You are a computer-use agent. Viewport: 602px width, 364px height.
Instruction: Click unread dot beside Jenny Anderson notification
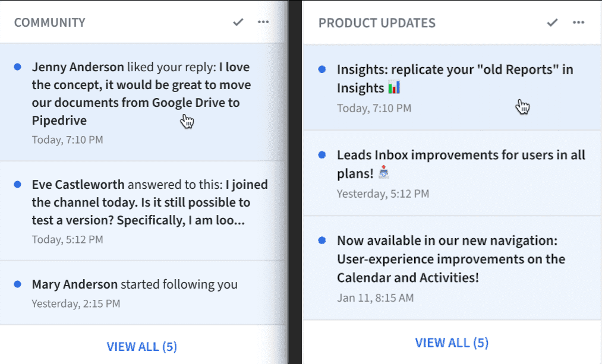click(17, 67)
